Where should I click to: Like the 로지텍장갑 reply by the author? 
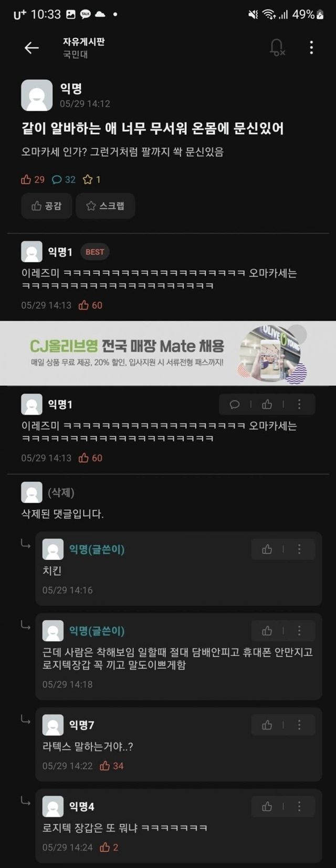[267, 630]
